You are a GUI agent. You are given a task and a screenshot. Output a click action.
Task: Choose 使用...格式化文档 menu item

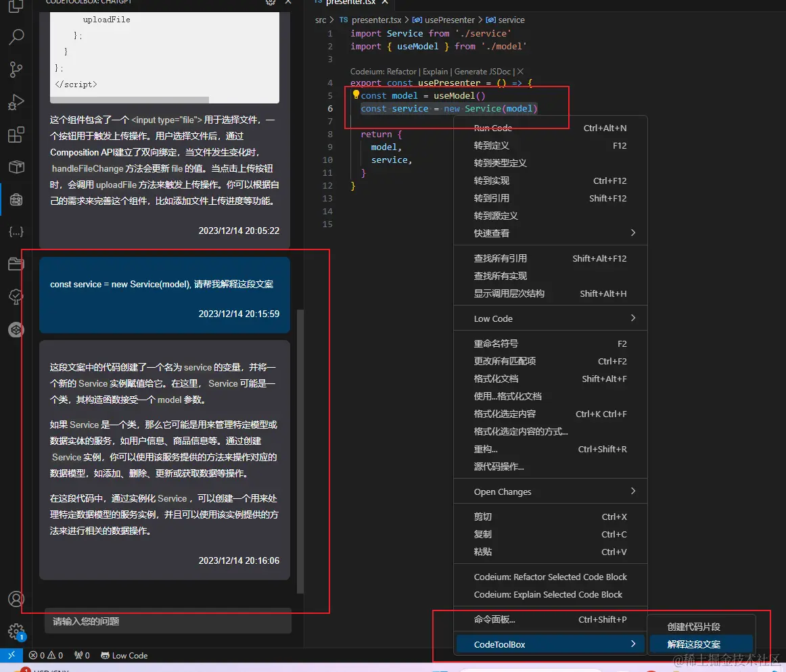point(551,396)
